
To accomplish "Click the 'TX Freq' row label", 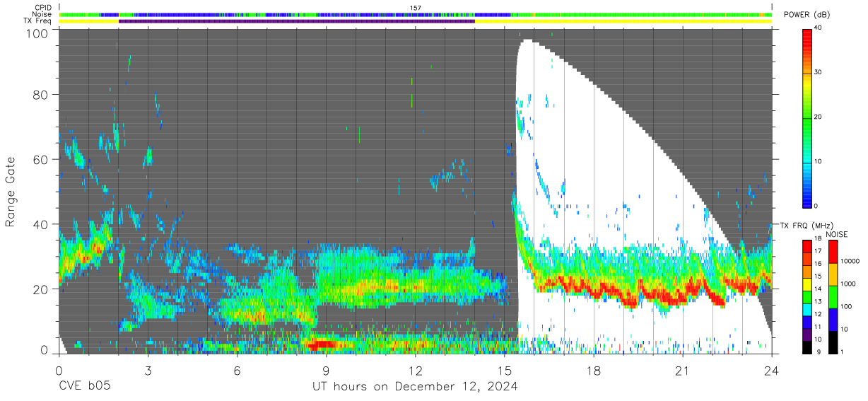I will click(x=38, y=21).
